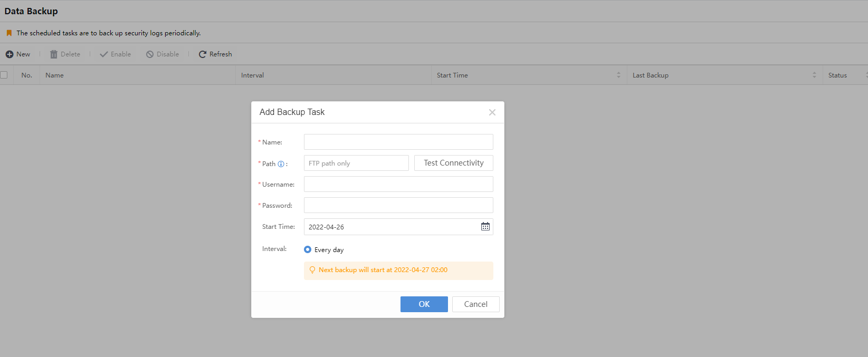Sort by Start Time column arrows
The width and height of the screenshot is (868, 357).
pyautogui.click(x=618, y=75)
